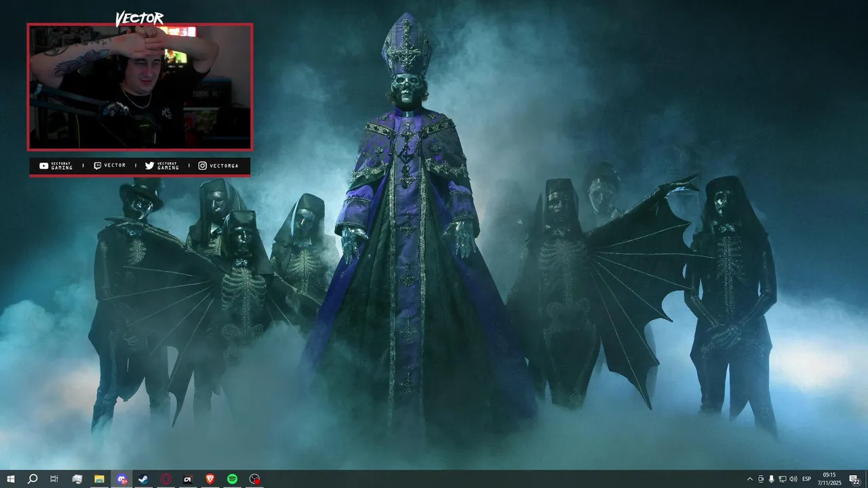The width and height of the screenshot is (868, 488).
Task: Click the microphone tray icon
Action: [771, 479]
